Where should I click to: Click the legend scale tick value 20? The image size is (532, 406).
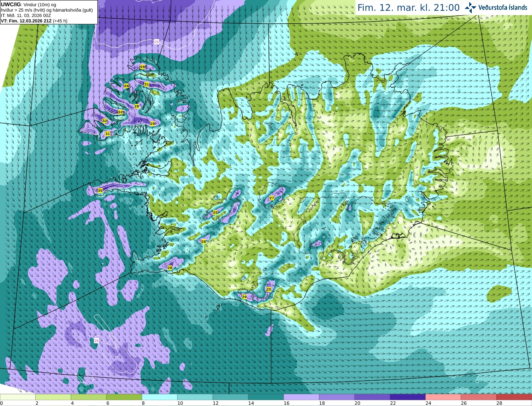point(357,403)
